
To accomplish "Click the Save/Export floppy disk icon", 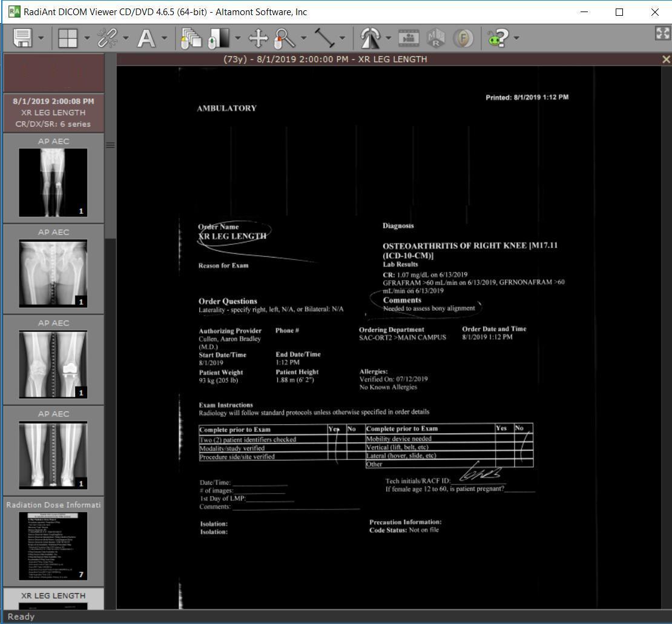I will click(22, 38).
